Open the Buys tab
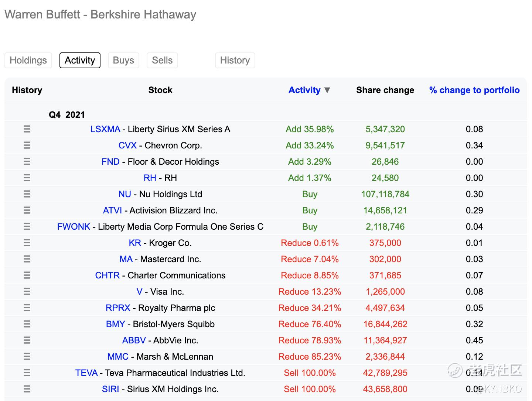This screenshot has width=532, height=401. point(123,60)
